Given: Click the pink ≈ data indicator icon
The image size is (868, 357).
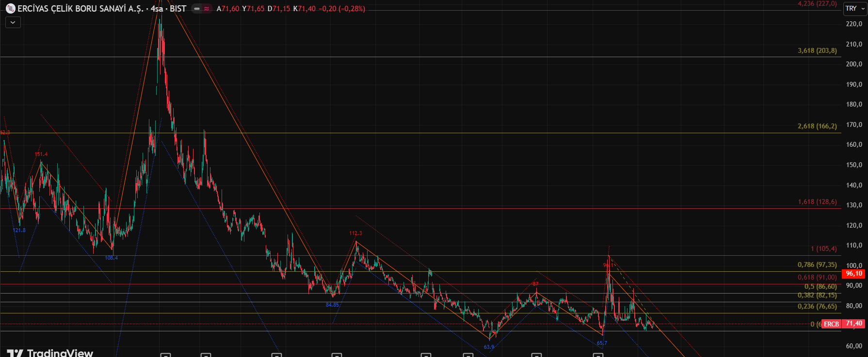Looking at the screenshot, I should coord(207,9).
